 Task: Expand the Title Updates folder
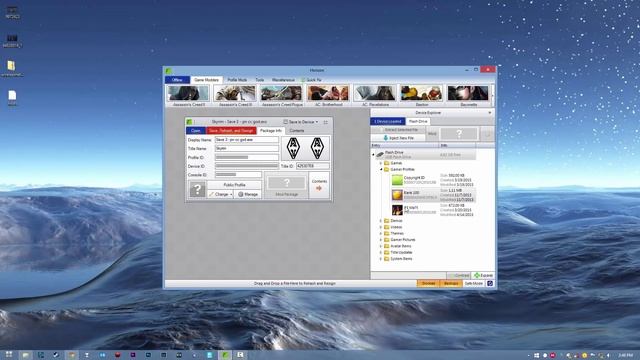pyautogui.click(x=381, y=253)
